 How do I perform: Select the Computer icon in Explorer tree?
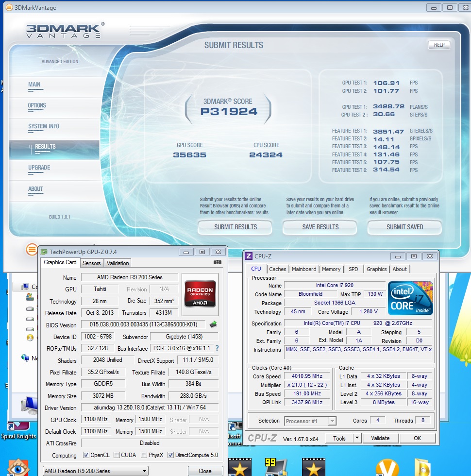[x=25, y=287]
